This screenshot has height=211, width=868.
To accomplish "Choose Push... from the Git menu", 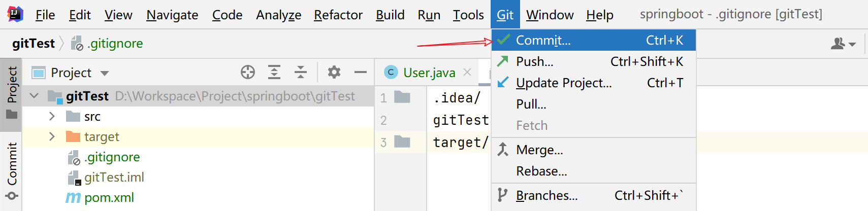I will [x=534, y=61].
